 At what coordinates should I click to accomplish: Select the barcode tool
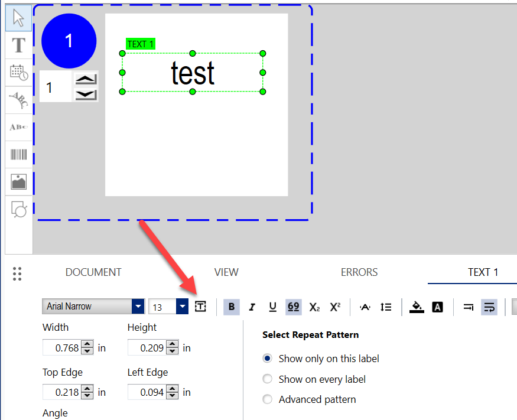click(x=18, y=155)
